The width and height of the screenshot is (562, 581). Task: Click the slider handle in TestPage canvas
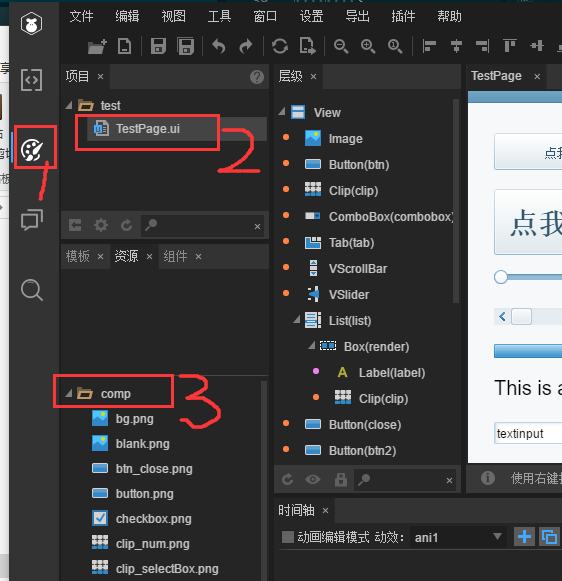501,277
